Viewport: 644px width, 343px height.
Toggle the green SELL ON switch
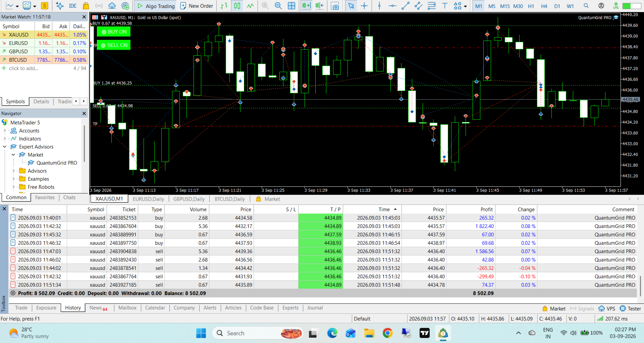(114, 45)
